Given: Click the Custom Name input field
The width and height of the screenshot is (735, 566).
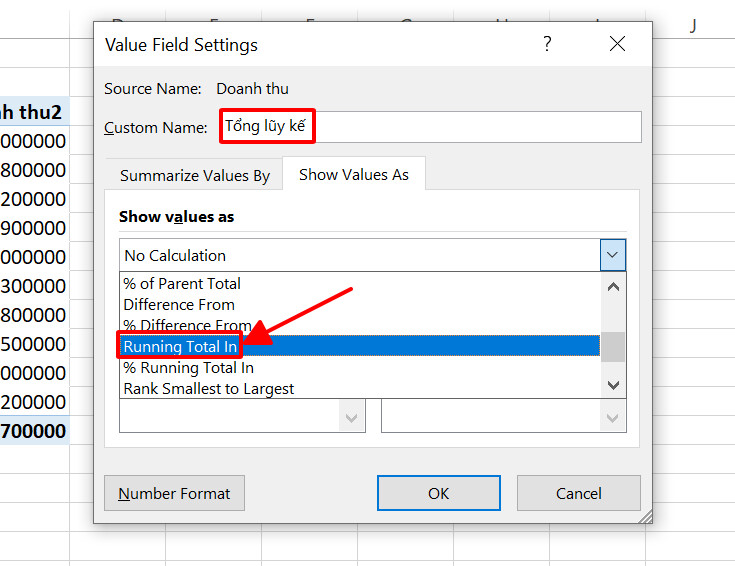Looking at the screenshot, I should [430, 127].
